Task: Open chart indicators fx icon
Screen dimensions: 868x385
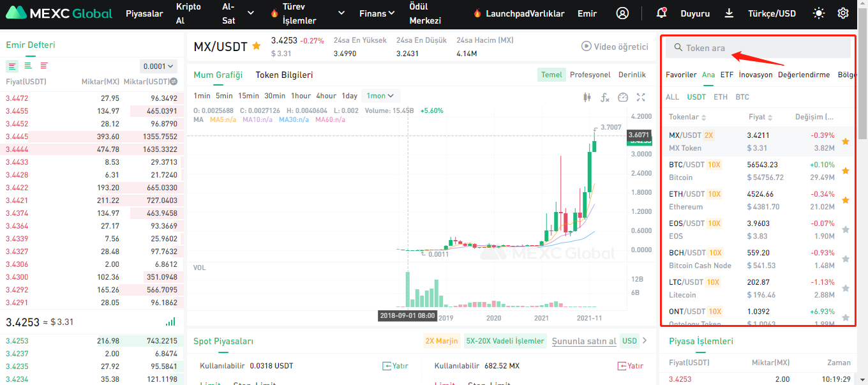Action: [x=605, y=97]
